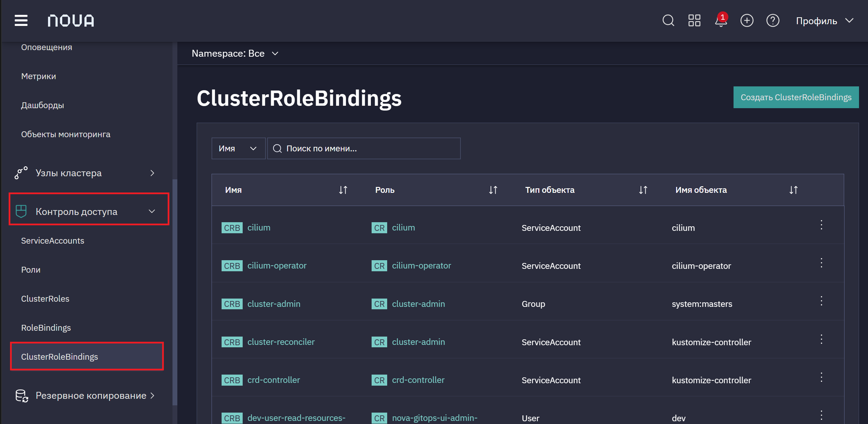Open the search icon in header
868x424 pixels.
point(668,20)
